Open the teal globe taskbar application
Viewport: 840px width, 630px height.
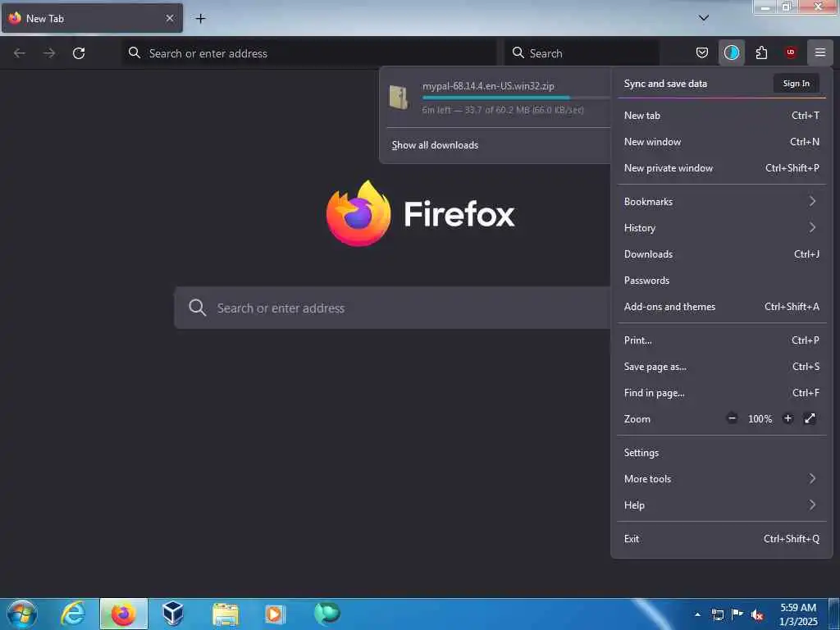(x=326, y=614)
